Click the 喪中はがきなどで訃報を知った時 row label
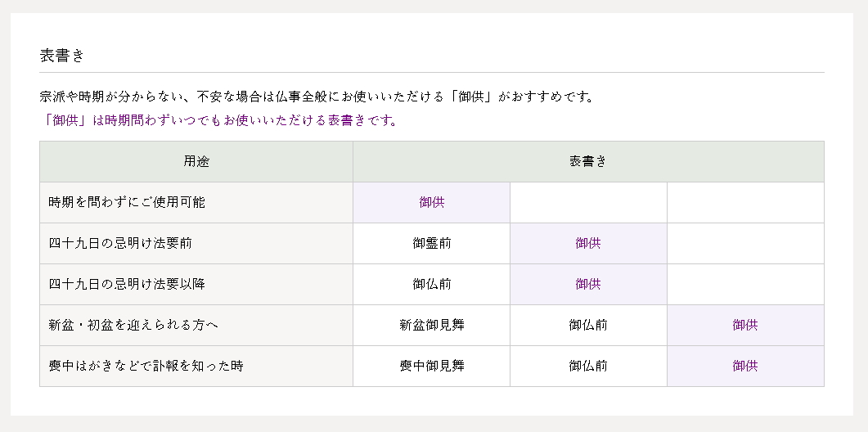The width and height of the screenshot is (868, 432). point(146,366)
